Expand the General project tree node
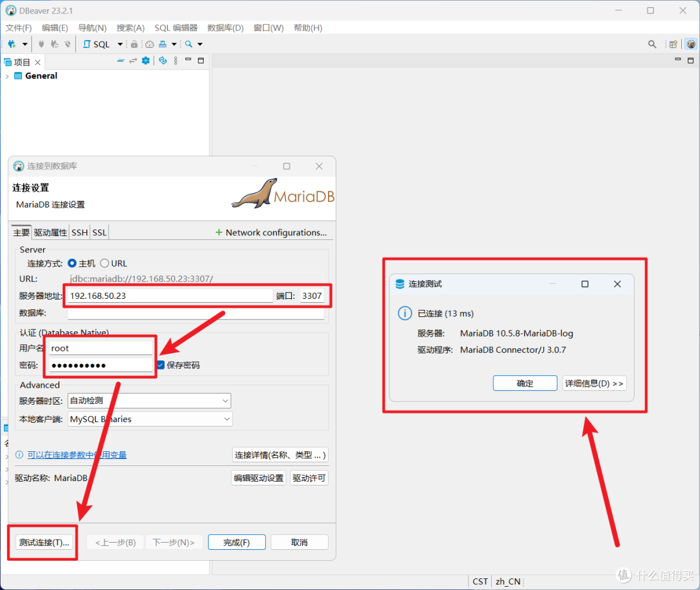The width and height of the screenshot is (700, 590). [x=7, y=77]
